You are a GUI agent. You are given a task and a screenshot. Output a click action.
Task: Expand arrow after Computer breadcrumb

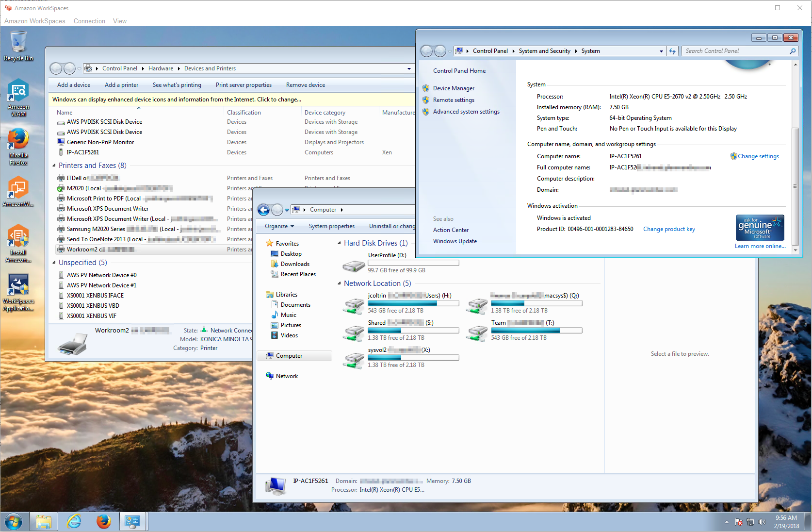341,210
